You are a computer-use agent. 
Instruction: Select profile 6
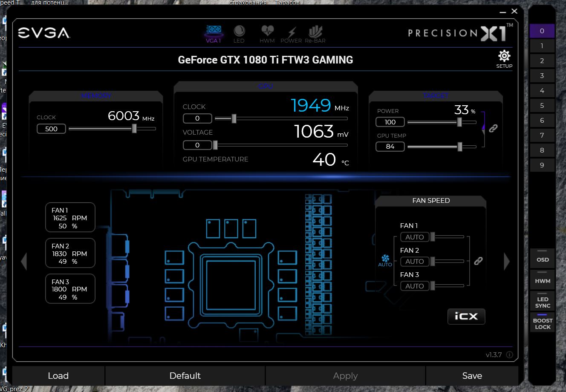pyautogui.click(x=542, y=120)
